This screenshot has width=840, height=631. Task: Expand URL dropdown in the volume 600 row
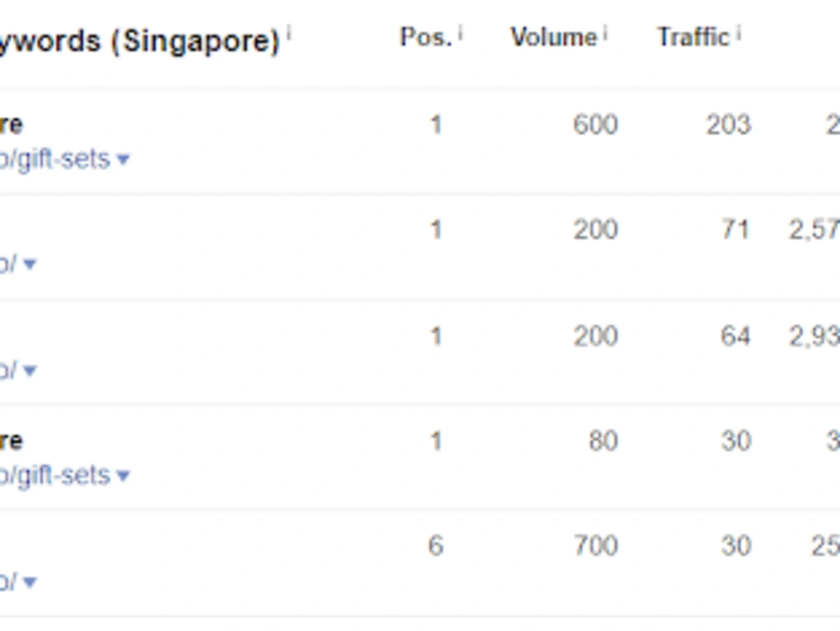point(123,159)
